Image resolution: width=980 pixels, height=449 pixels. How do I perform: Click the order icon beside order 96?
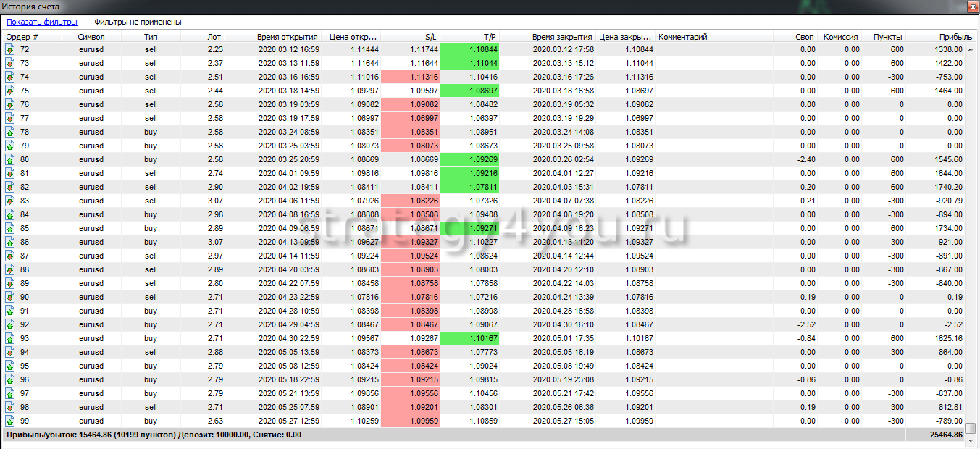click(x=10, y=379)
